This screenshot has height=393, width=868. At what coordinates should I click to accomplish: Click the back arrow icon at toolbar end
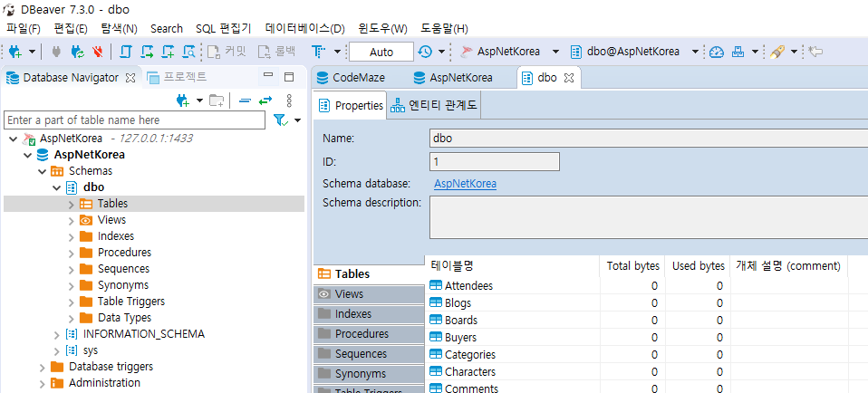coord(815,52)
